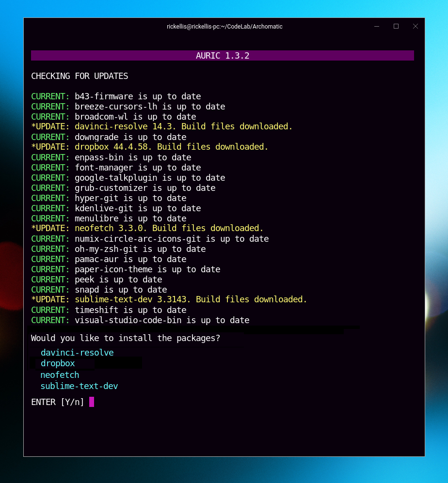
Task: Select the menulibre status line
Action: pos(109,218)
